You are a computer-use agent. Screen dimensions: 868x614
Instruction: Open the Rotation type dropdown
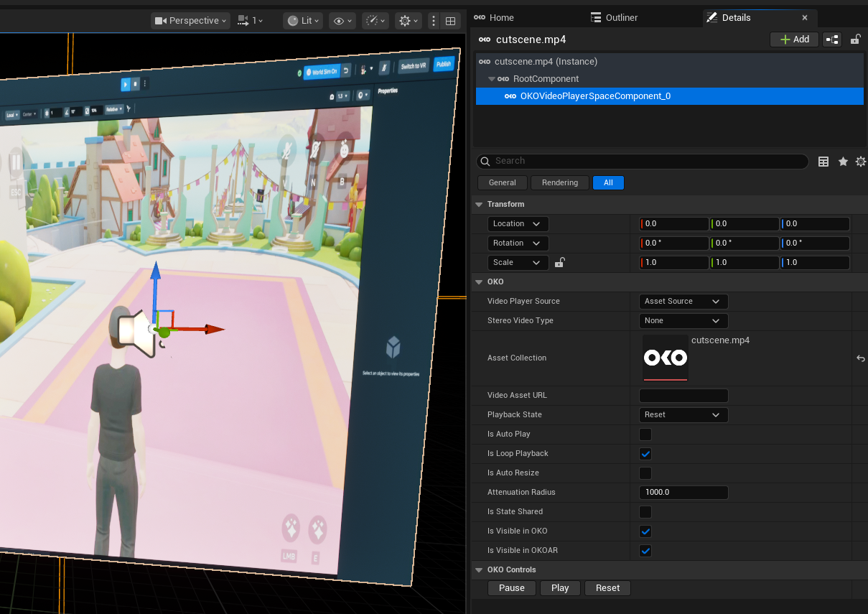[518, 243]
